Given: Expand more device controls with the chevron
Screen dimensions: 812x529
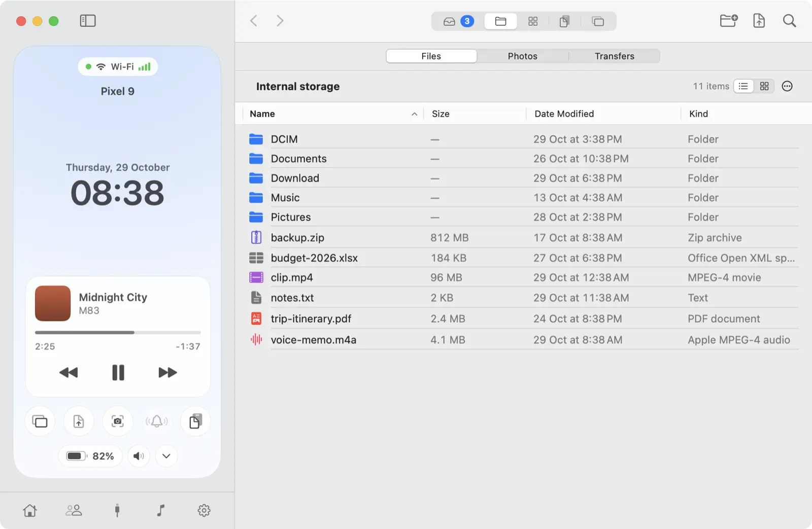Looking at the screenshot, I should click(166, 456).
